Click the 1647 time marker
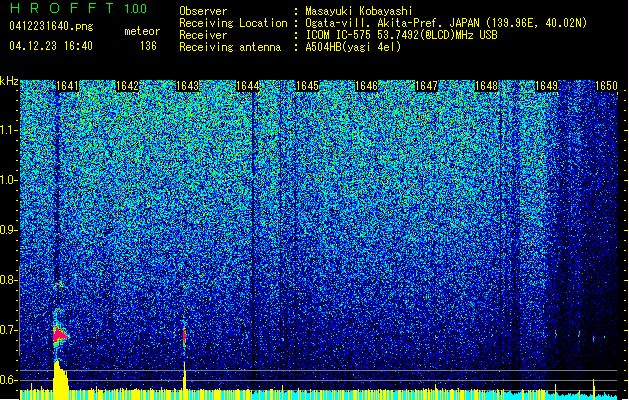The height and width of the screenshot is (400, 629). pos(426,86)
